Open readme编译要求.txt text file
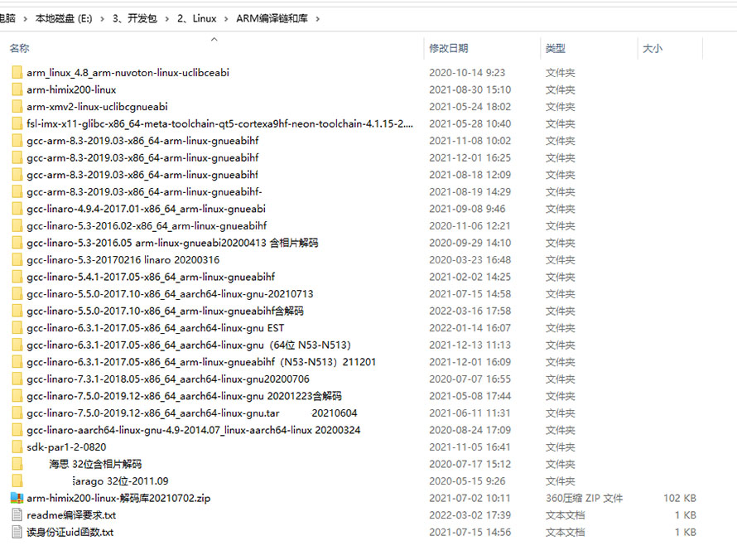The image size is (737, 560). click(75, 514)
